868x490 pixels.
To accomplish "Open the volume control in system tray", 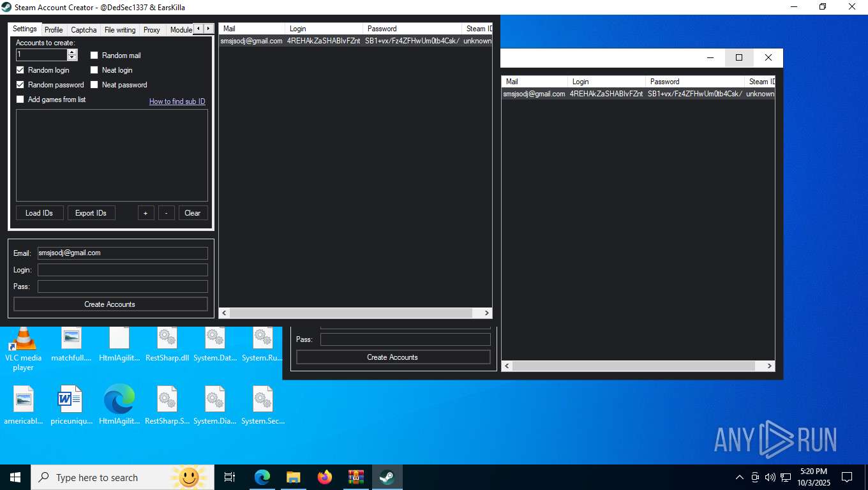I will click(770, 477).
